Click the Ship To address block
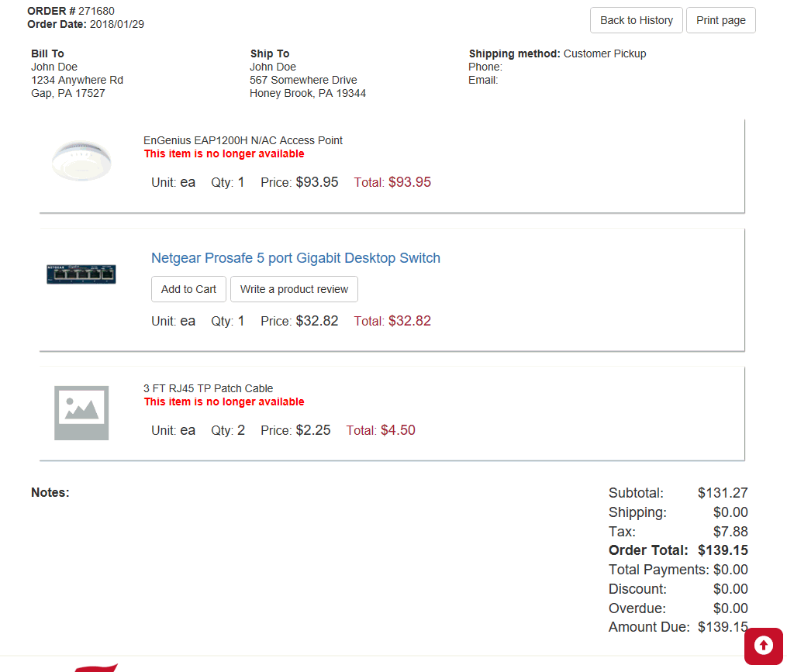 [307, 80]
